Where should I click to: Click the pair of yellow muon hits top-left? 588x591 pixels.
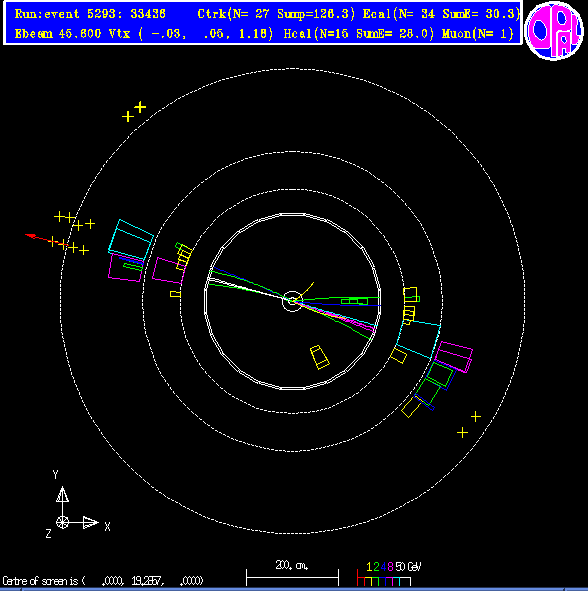coord(134,112)
